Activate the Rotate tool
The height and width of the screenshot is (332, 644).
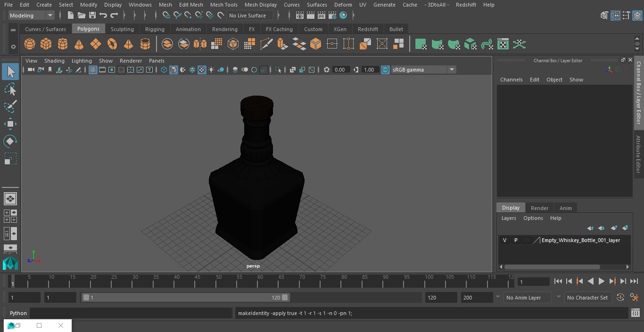pyautogui.click(x=10, y=141)
